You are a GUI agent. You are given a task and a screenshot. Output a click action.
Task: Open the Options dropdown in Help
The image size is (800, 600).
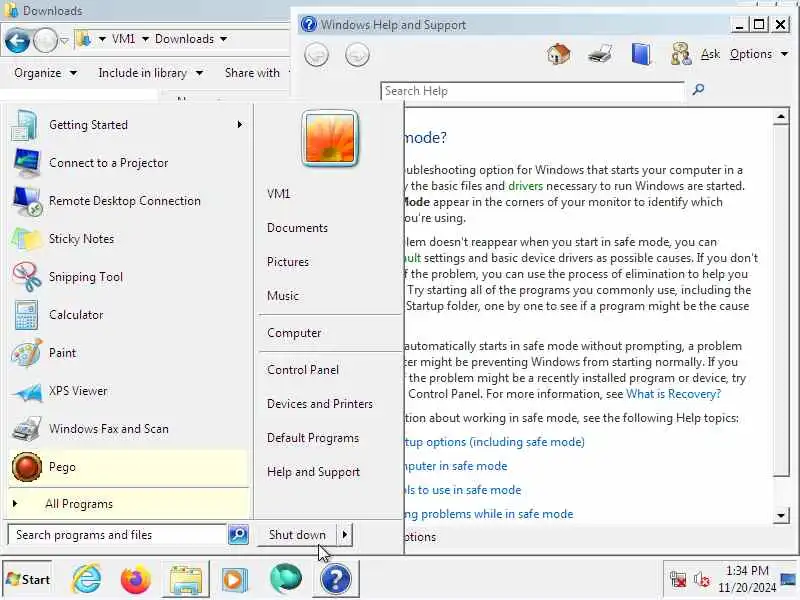tap(759, 54)
